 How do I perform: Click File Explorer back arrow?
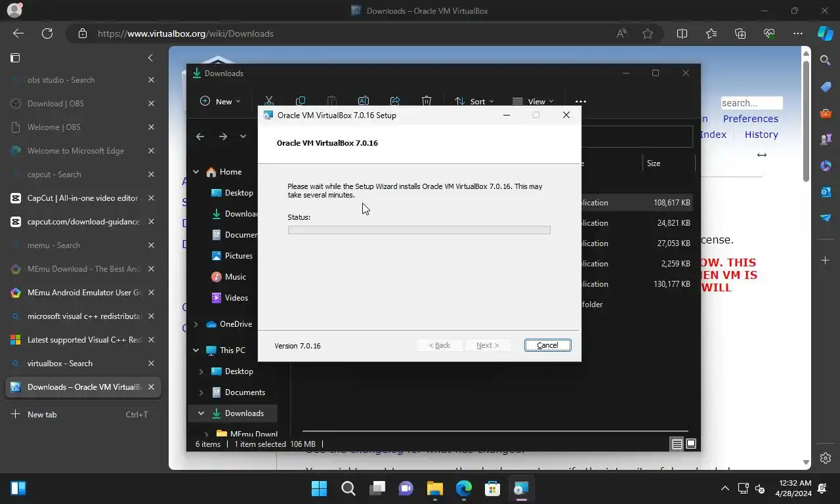coord(200,136)
